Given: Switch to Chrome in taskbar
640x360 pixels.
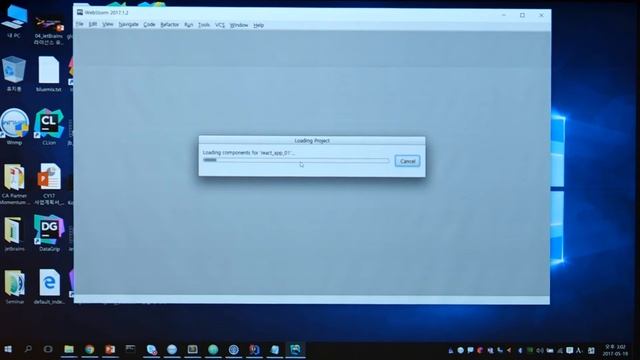Looking at the screenshot, I should click(89, 349).
